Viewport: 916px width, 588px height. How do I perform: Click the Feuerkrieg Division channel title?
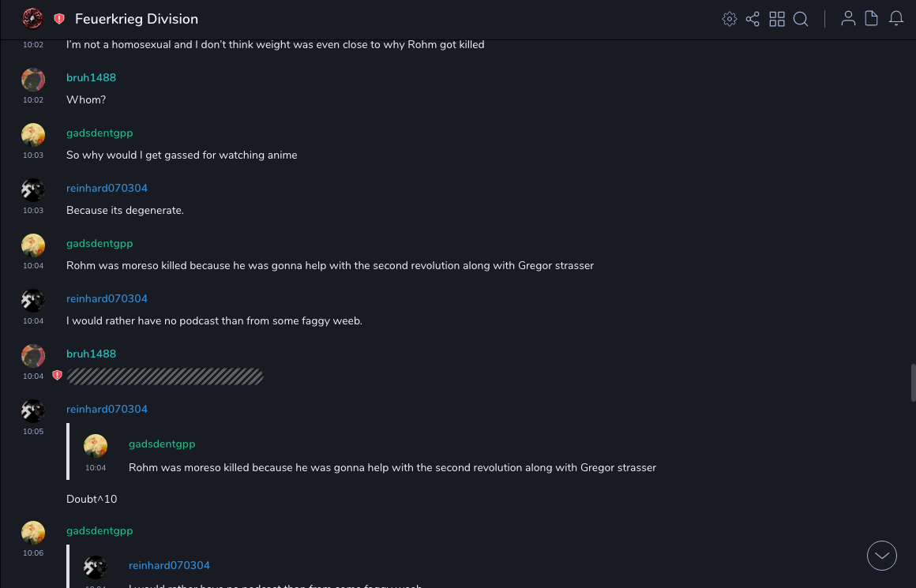[137, 19]
